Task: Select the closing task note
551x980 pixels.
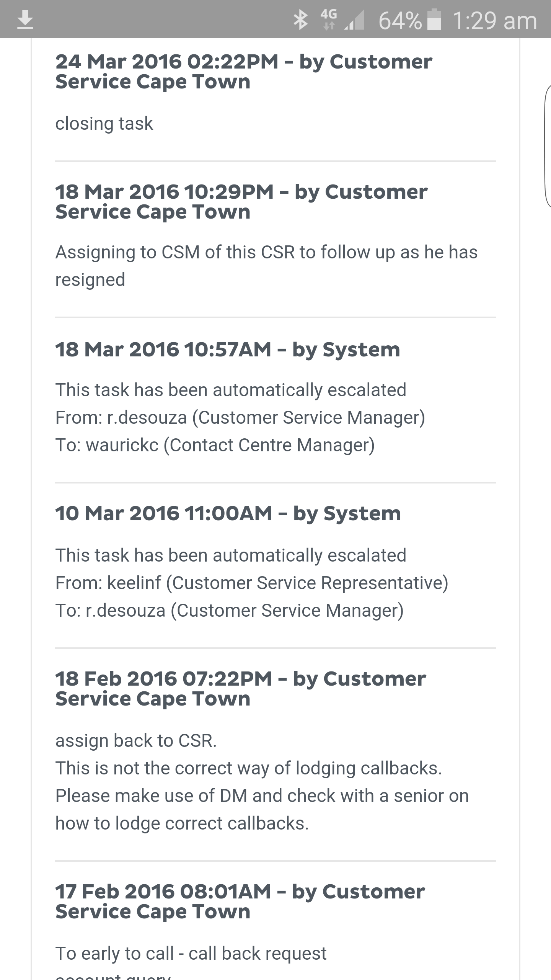Action: click(x=104, y=122)
